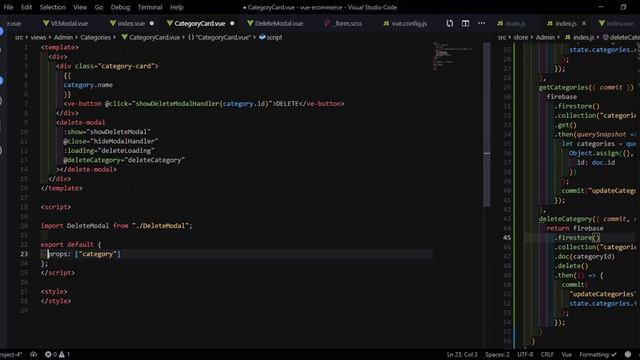Open the Help menu
Viewport: 640px width, 360px height.
point(176,7)
